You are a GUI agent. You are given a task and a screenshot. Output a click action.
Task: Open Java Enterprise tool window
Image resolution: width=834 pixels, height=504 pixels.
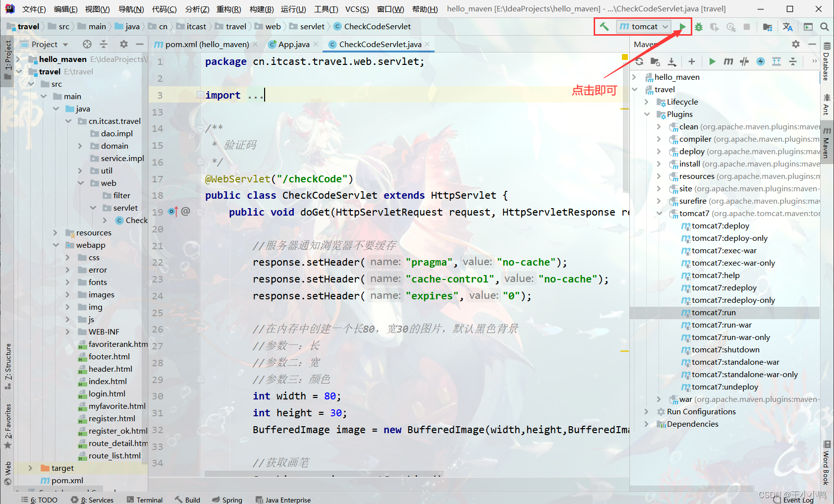coord(283,500)
